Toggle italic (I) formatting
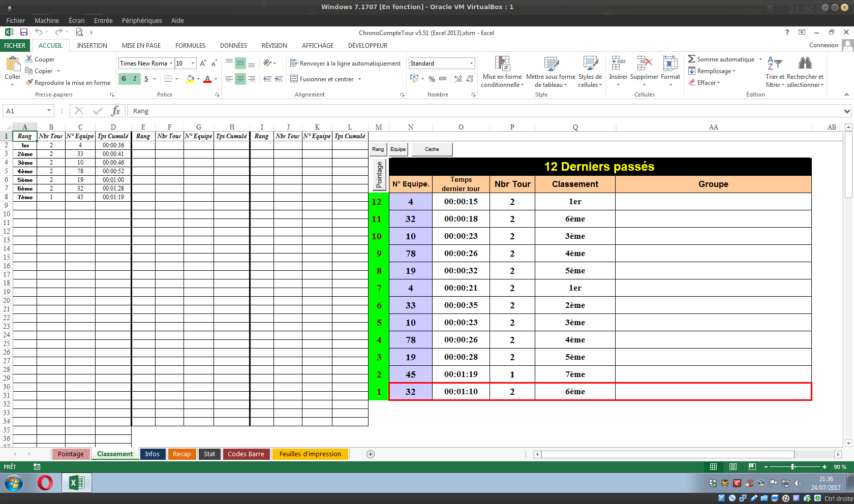Viewport: 854px width, 504px height. [135, 79]
